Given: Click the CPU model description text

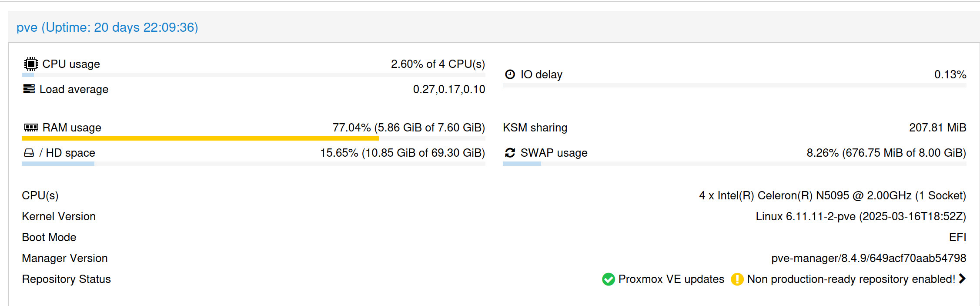Looking at the screenshot, I should 832,195.
